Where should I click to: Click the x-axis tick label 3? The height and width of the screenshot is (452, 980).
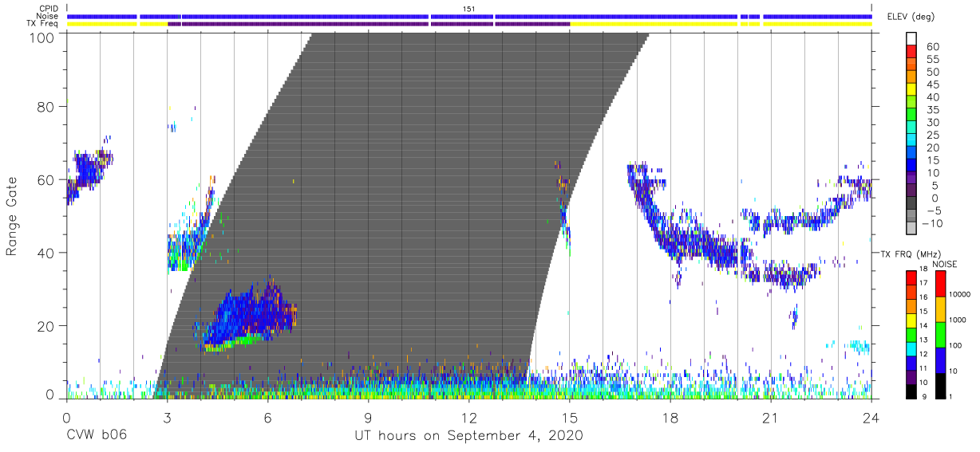coord(167,418)
